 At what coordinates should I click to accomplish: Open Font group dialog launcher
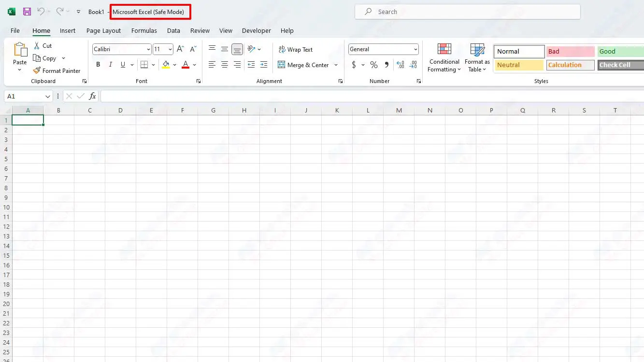[x=198, y=81]
